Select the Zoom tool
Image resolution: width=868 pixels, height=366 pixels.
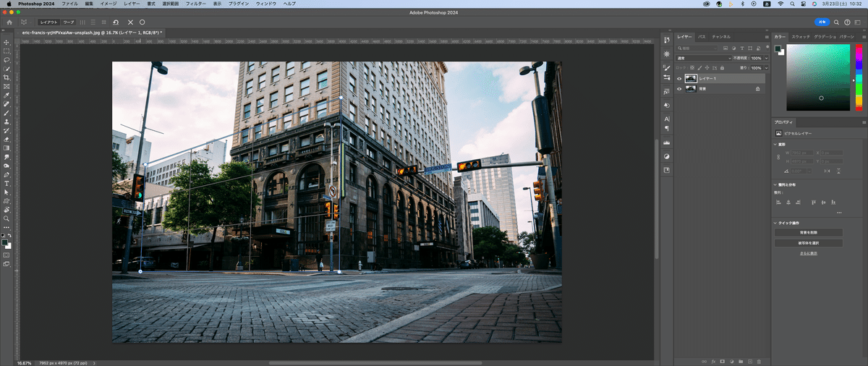pyautogui.click(x=7, y=218)
